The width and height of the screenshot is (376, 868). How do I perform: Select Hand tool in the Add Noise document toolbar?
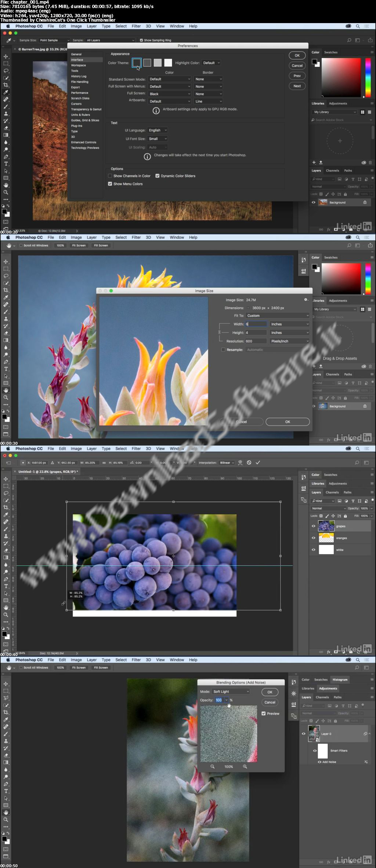pyautogui.click(x=6, y=813)
